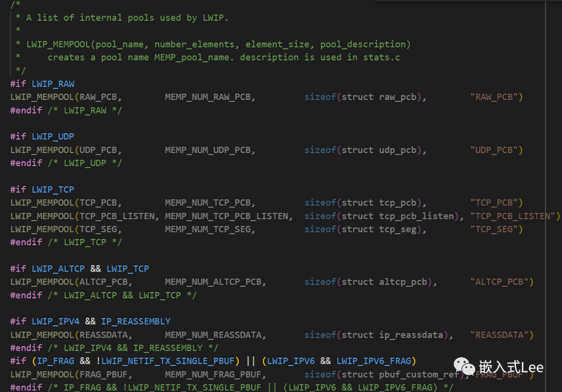Click the 'MEMP_NUM_TCP_PCB_LISTEN' argument

(226, 216)
